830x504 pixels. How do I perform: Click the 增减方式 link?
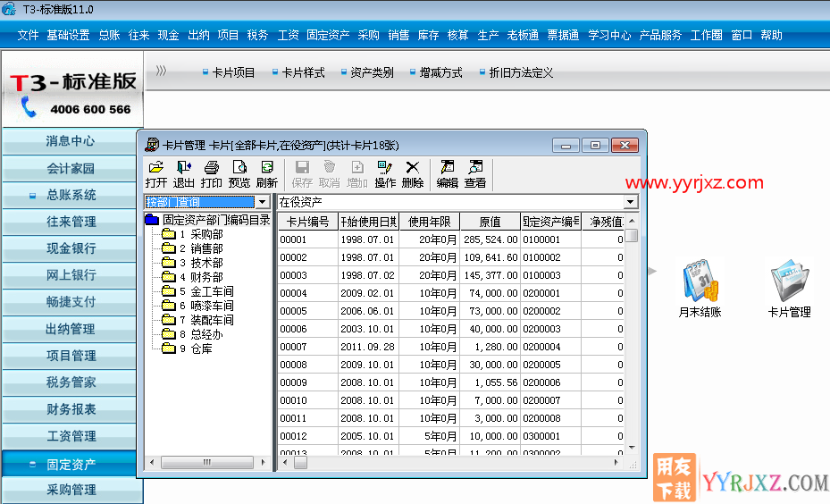pyautogui.click(x=441, y=72)
